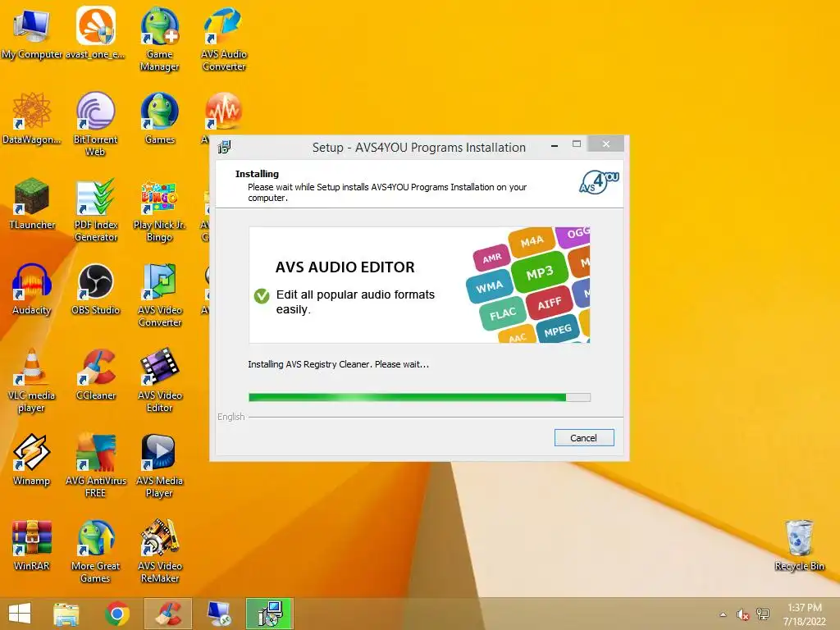Open the avast_one_e... installer icon
Image resolution: width=840 pixels, height=630 pixels.
95,33
